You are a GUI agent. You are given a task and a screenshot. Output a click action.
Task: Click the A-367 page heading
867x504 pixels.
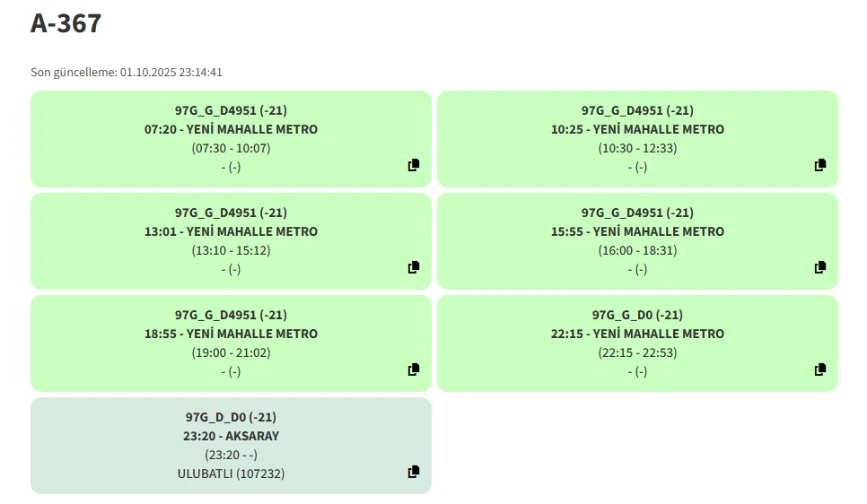tap(66, 24)
